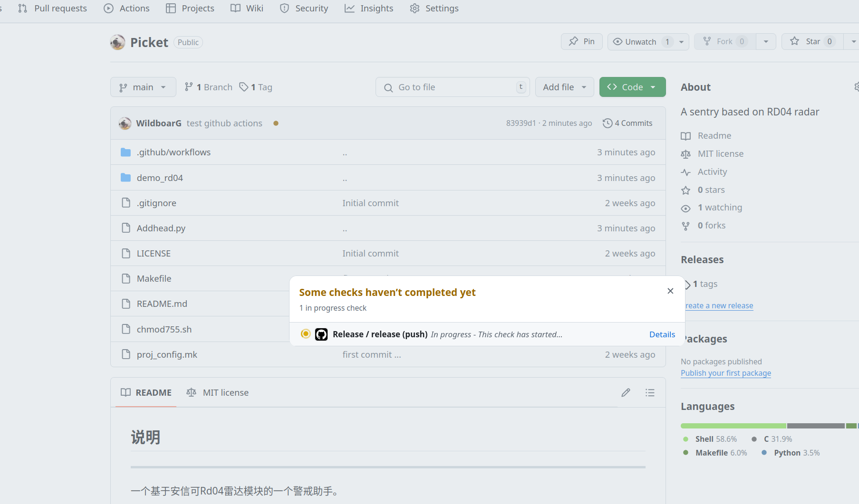This screenshot has width=859, height=504.
Task: Open the green Code dropdown
Action: [632, 87]
